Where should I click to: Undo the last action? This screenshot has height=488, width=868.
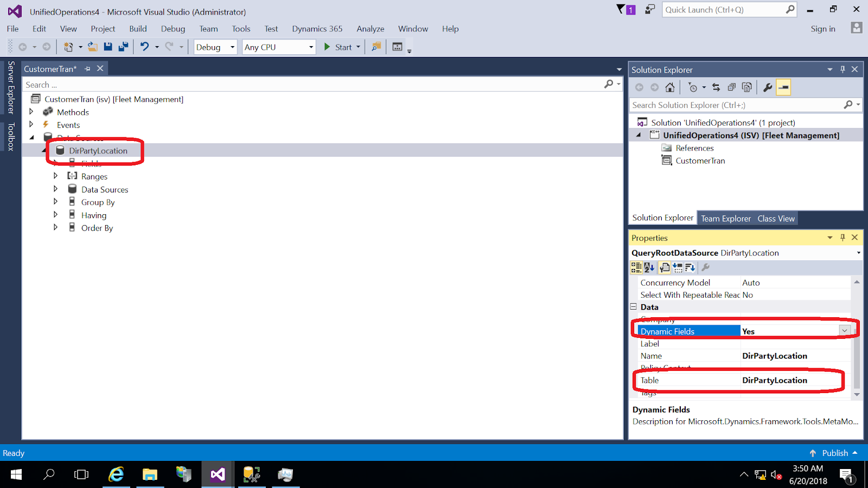coord(144,47)
